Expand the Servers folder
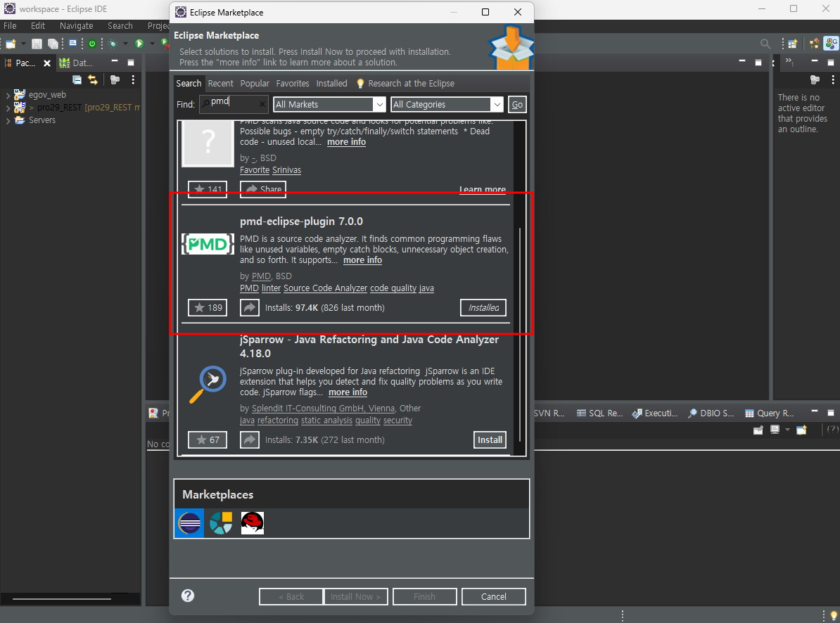Image resolution: width=840 pixels, height=623 pixels. click(x=8, y=121)
